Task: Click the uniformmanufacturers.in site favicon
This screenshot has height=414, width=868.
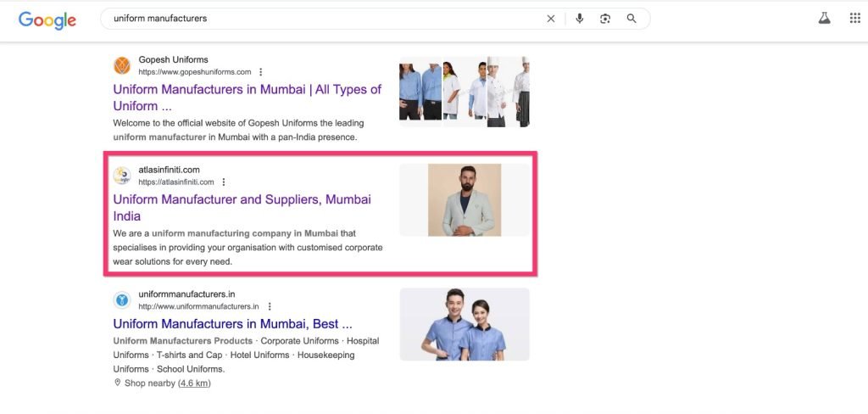Action: pyautogui.click(x=123, y=299)
